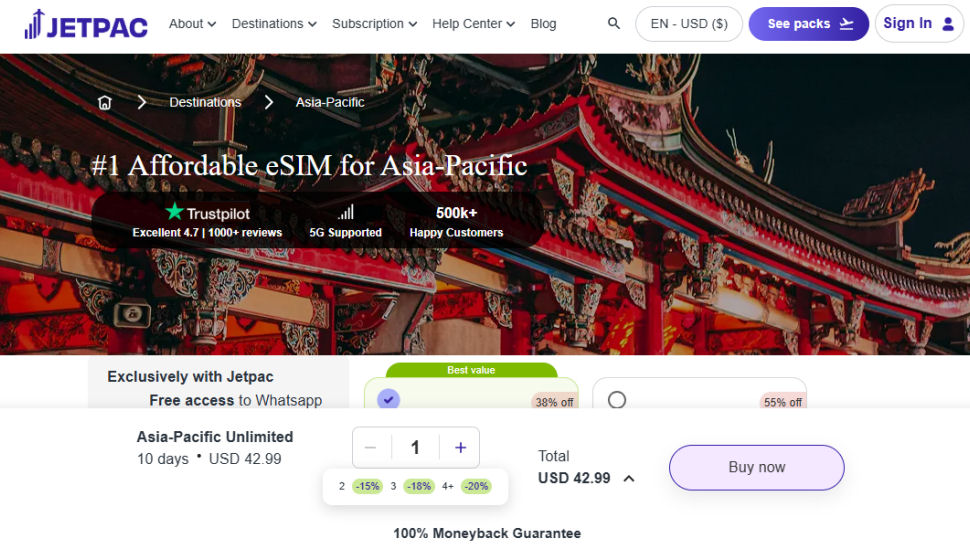Click the Buy now button
The image size is (970, 545).
click(756, 468)
